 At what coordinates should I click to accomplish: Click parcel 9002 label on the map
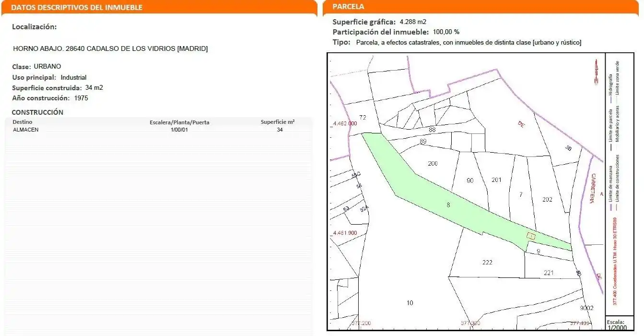point(587,308)
